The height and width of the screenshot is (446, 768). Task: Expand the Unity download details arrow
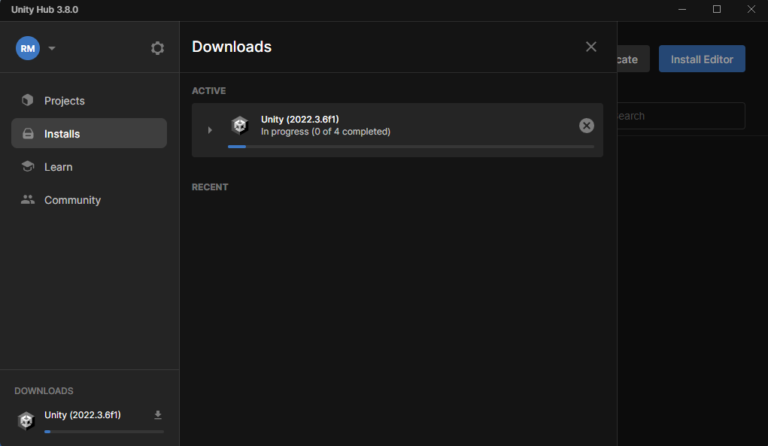click(209, 130)
